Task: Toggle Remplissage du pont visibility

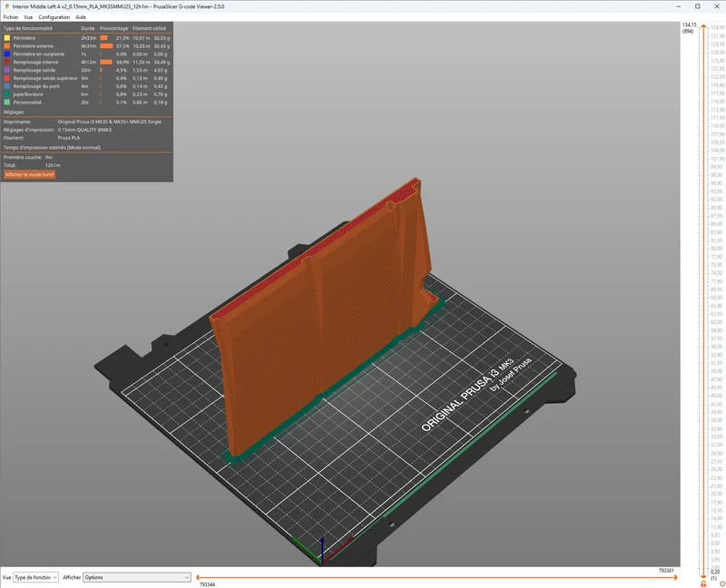Action: click(x=86, y=86)
